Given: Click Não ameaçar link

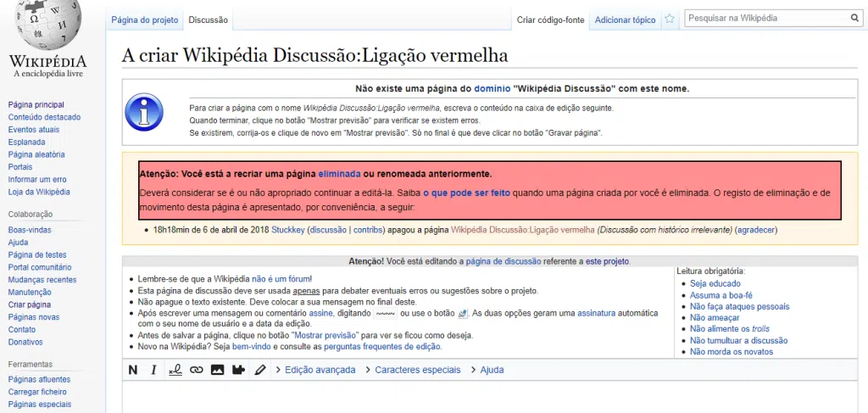Looking at the screenshot, I should tap(715, 318).
